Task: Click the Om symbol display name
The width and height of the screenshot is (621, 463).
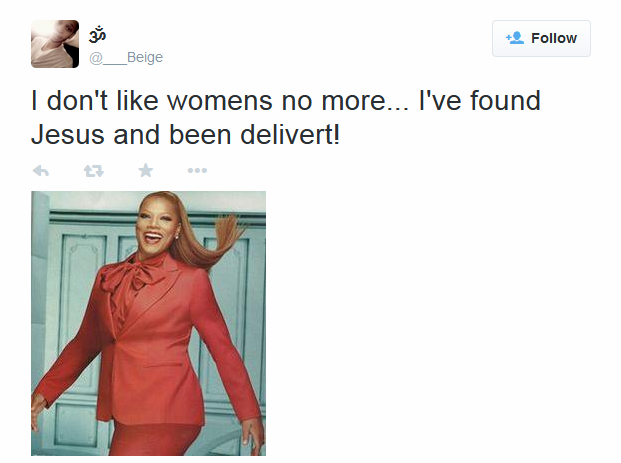Action: [98, 36]
